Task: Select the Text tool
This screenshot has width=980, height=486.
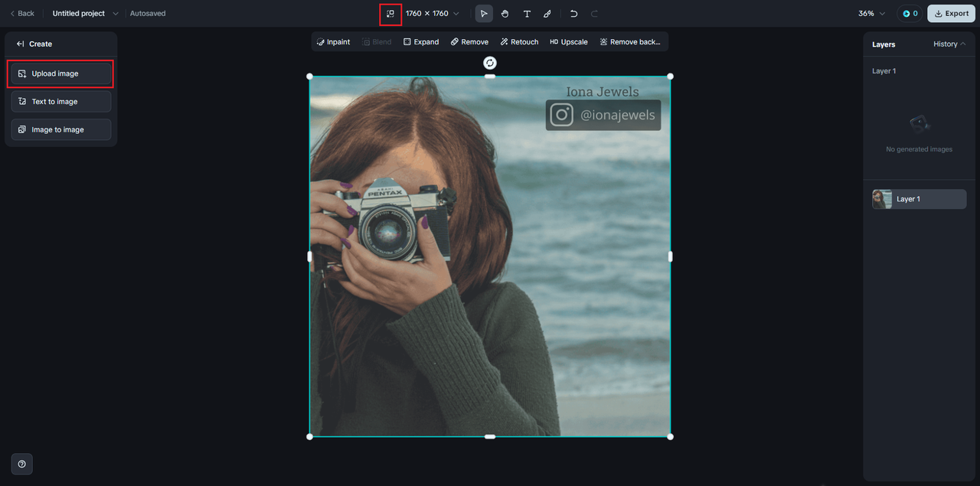Action: point(527,14)
